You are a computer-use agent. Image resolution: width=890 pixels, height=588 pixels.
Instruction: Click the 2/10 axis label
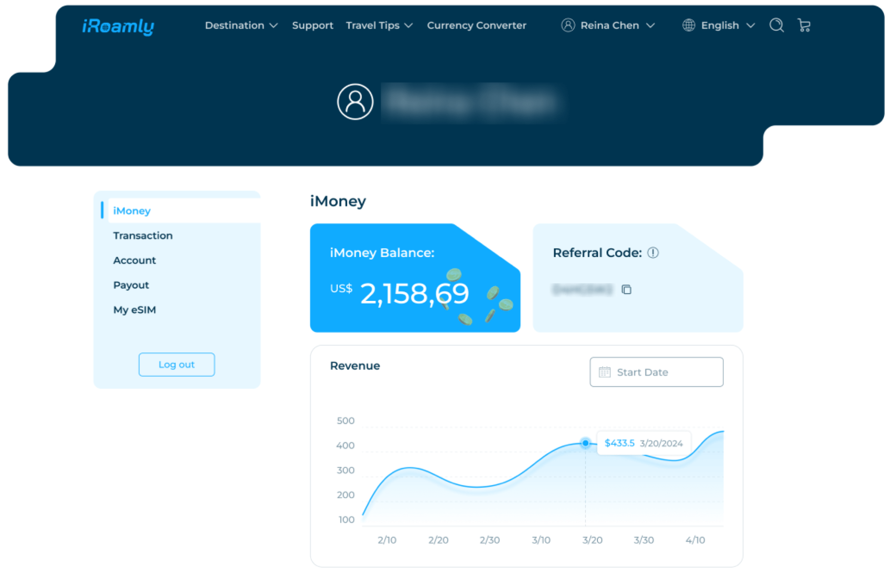387,540
